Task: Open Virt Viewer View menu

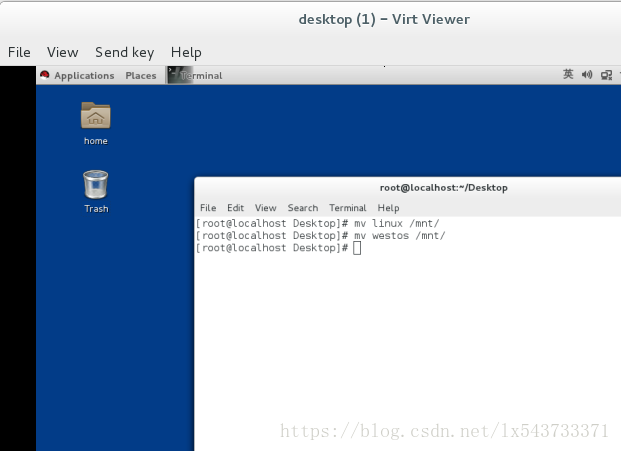Action: (63, 52)
